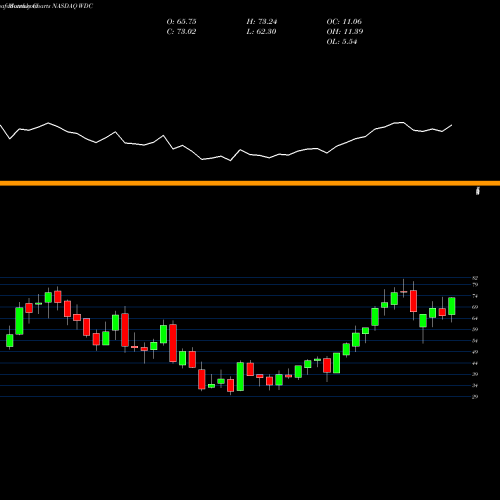Click the 69 price axis label

pyautogui.click(x=475, y=307)
